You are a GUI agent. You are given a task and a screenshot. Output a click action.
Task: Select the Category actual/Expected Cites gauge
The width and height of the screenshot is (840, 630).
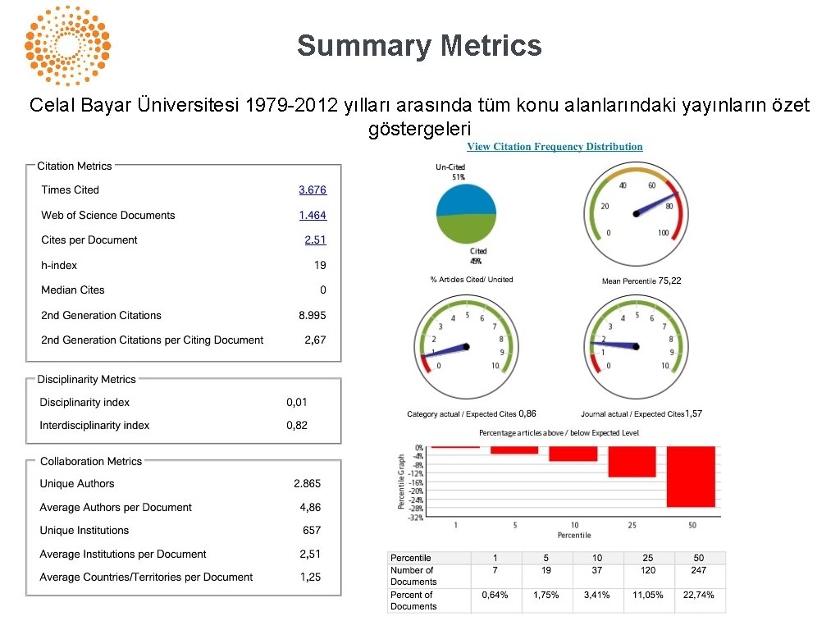tap(465, 346)
